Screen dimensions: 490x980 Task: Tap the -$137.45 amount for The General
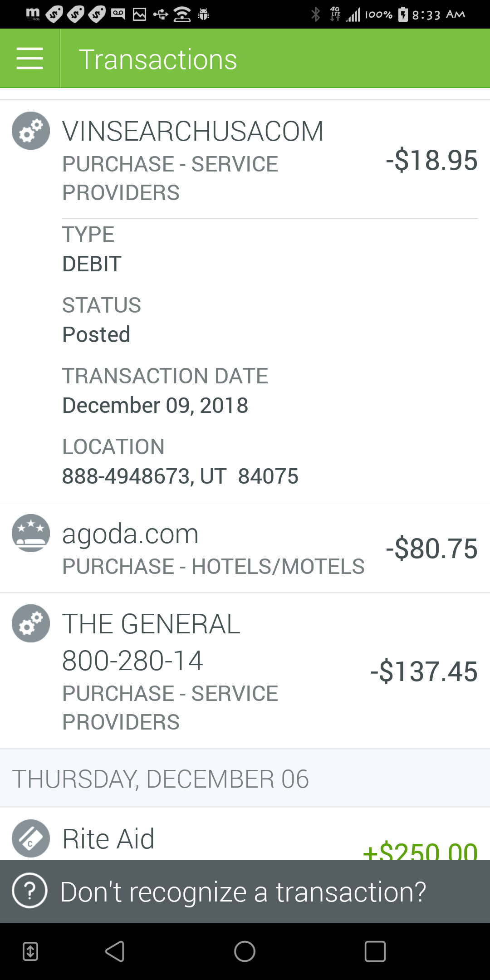point(424,671)
